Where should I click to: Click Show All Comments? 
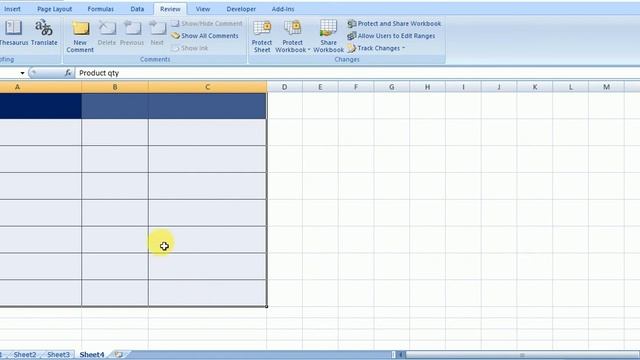[x=205, y=36]
